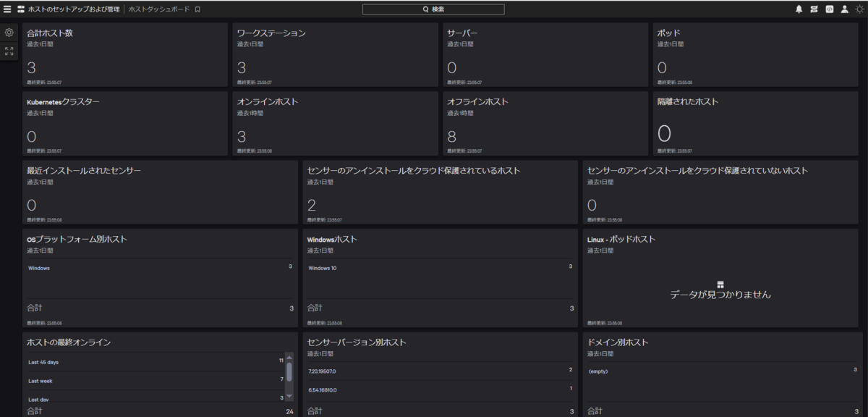The width and height of the screenshot is (868, 417).
Task: Click 最近インストールされたセンサー count value
Action: tap(31, 206)
